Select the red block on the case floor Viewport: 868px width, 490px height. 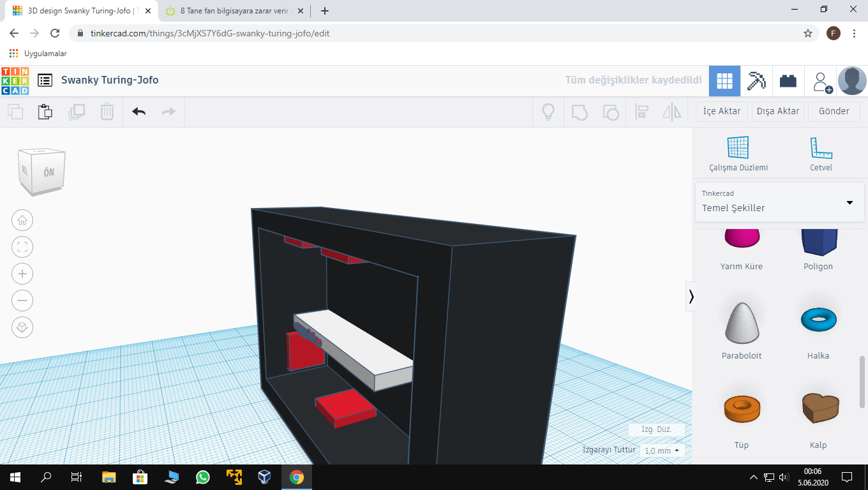pyautogui.click(x=347, y=407)
